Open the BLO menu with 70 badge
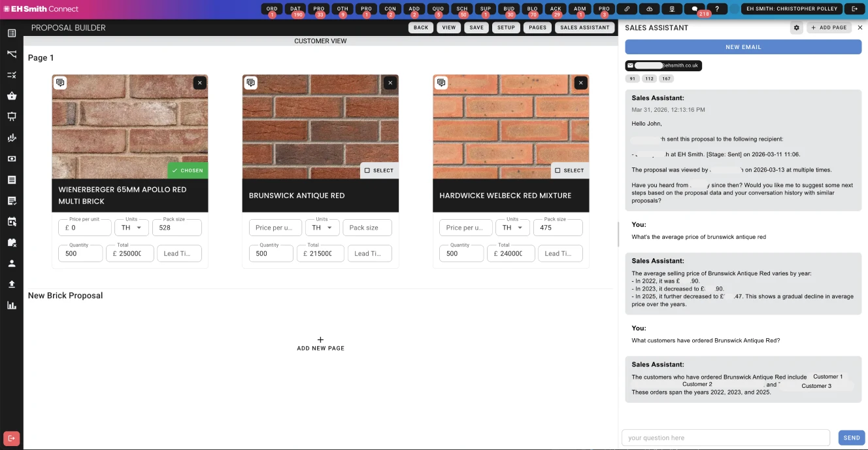The height and width of the screenshot is (450, 868). point(533,9)
